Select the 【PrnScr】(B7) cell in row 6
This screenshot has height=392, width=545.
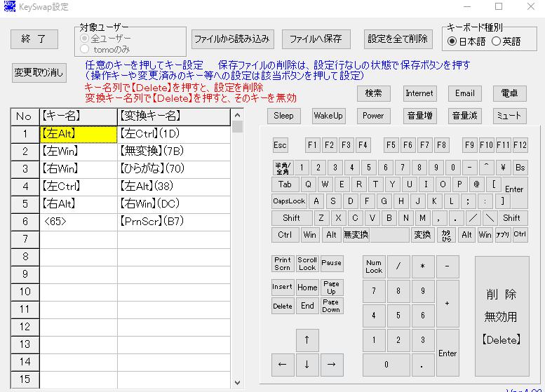(x=174, y=222)
